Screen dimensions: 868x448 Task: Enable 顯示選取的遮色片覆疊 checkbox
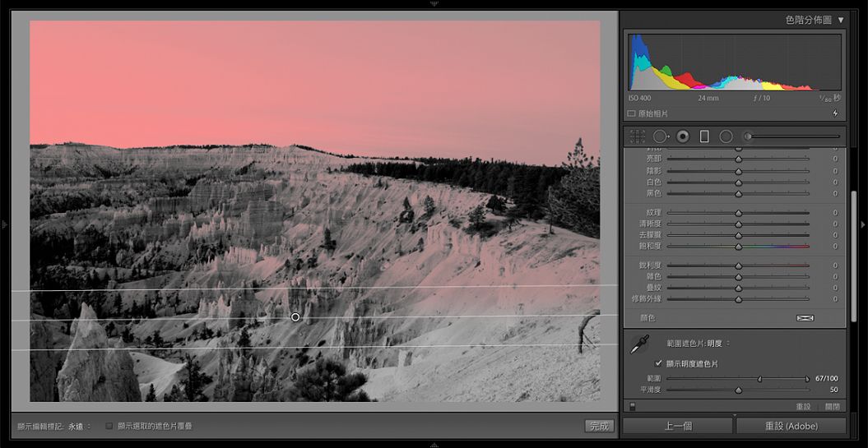[x=109, y=426]
